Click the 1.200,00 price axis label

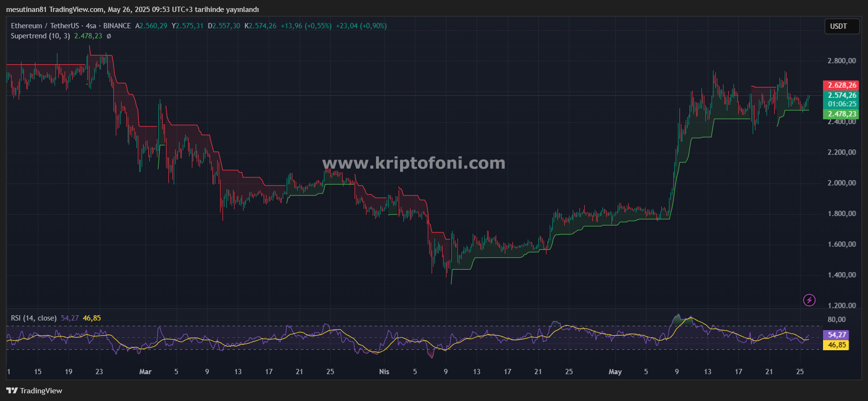click(x=842, y=306)
